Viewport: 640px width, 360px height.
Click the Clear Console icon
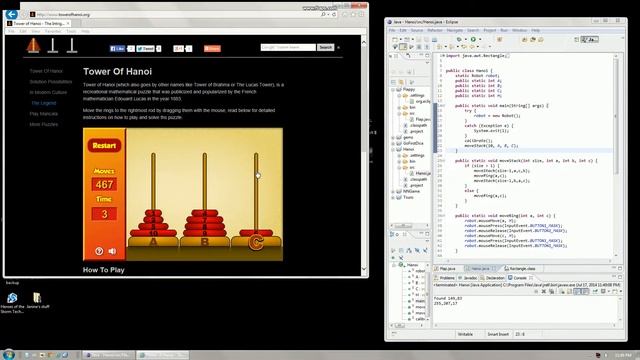point(562,291)
